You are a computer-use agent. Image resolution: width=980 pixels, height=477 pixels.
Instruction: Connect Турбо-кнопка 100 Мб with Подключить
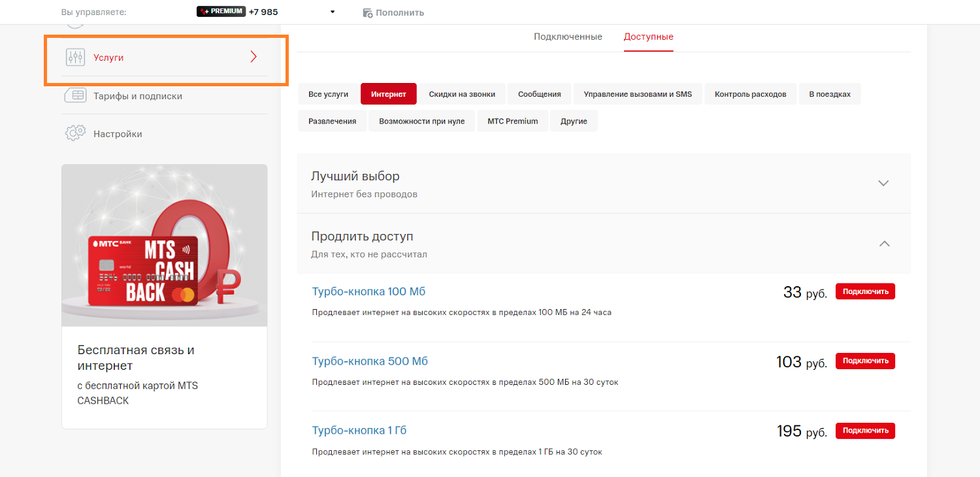pyautogui.click(x=865, y=291)
